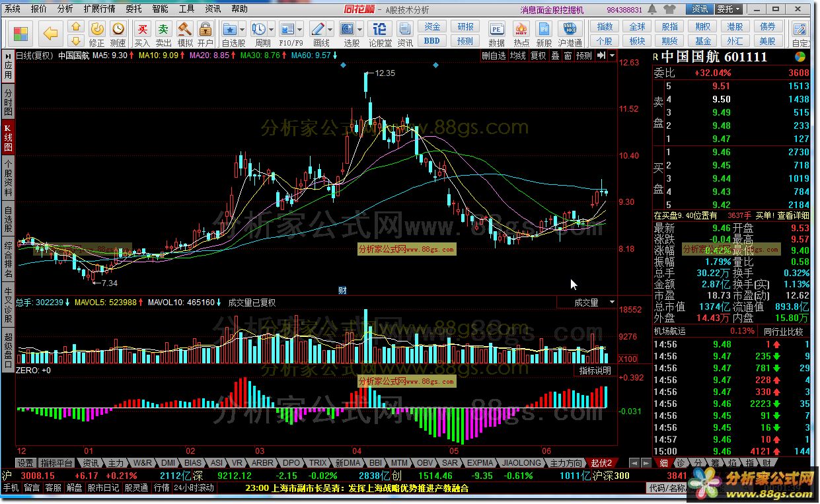Open the 工具 menu
This screenshot has height=504, width=820.
186,9
